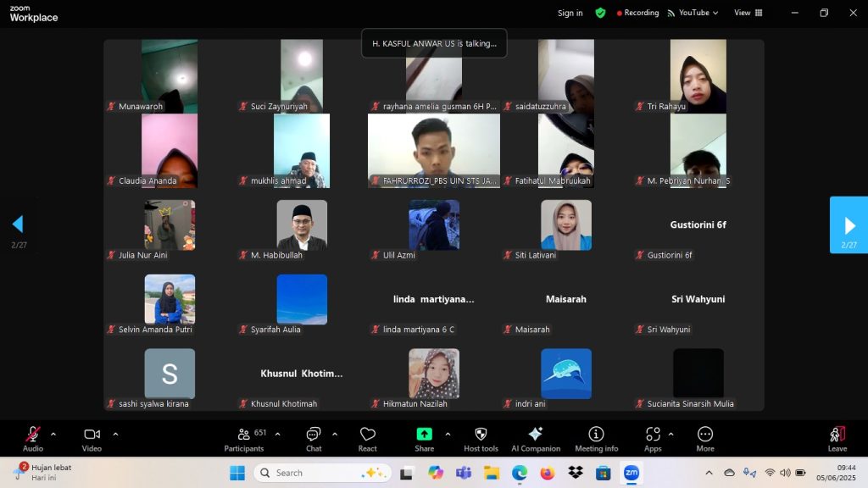
Task: Expand audio options chevron beside Audio
Action: 53,435
